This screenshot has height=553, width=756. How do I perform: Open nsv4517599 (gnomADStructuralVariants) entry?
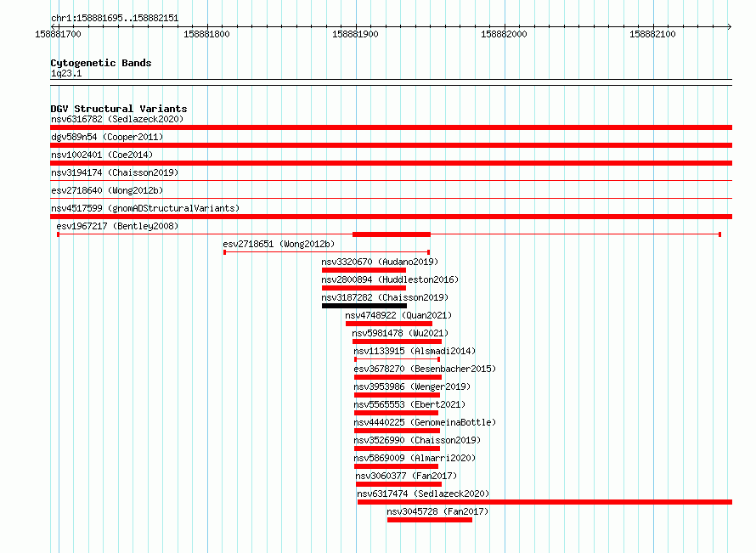click(x=145, y=208)
